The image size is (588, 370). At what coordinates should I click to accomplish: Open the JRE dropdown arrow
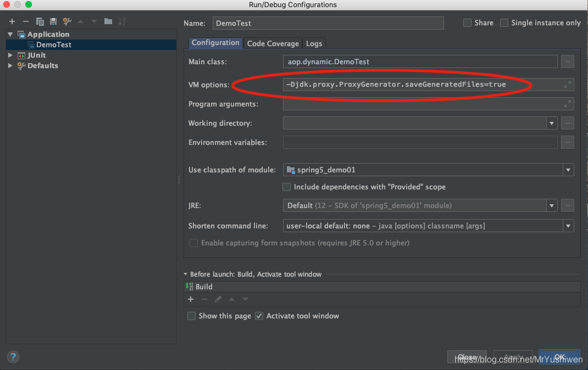click(552, 205)
